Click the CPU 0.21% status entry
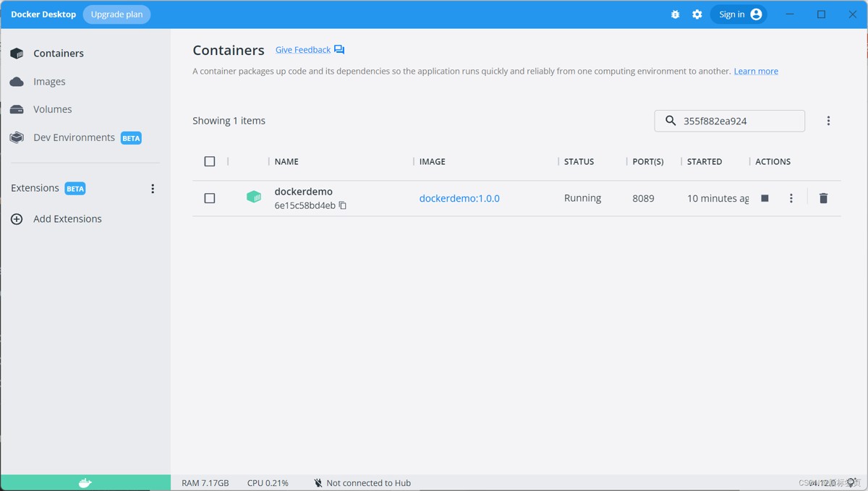Viewport: 868px width, 491px height. click(268, 483)
